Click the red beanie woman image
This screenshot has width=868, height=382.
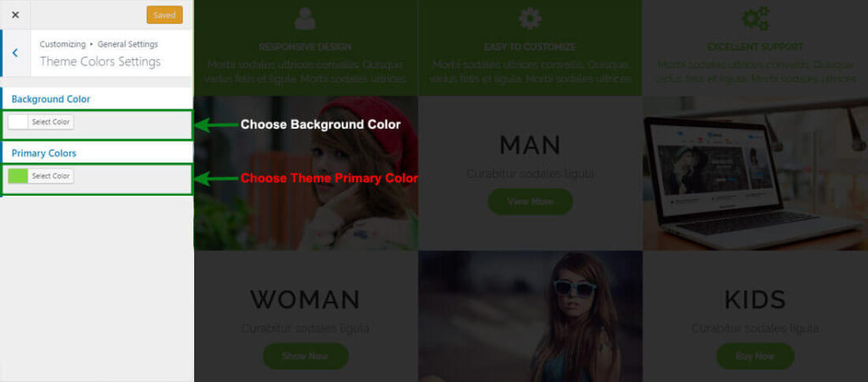tap(306, 173)
